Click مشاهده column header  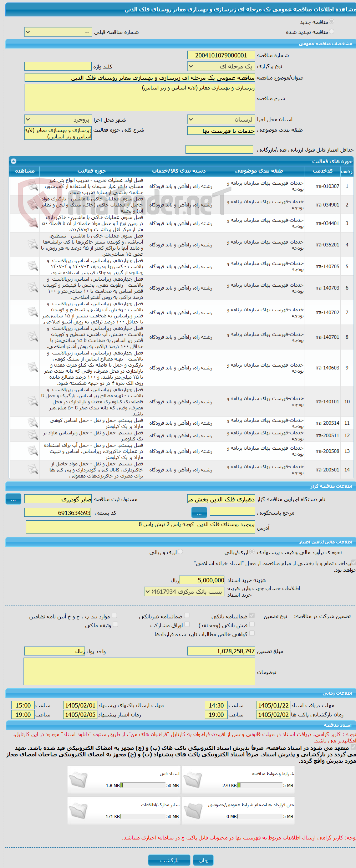25,171
